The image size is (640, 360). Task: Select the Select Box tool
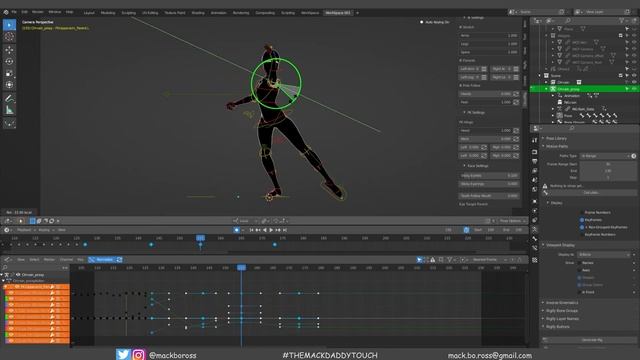click(9, 25)
